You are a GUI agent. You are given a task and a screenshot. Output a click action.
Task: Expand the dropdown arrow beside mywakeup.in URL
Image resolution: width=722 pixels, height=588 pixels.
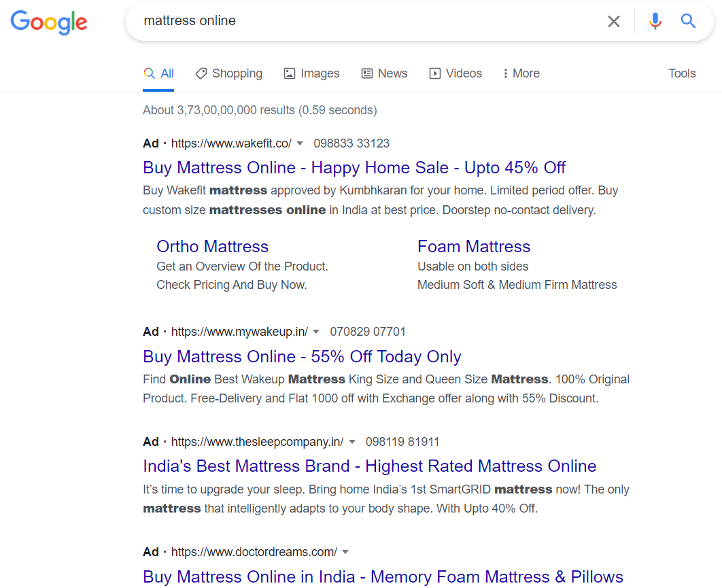317,332
